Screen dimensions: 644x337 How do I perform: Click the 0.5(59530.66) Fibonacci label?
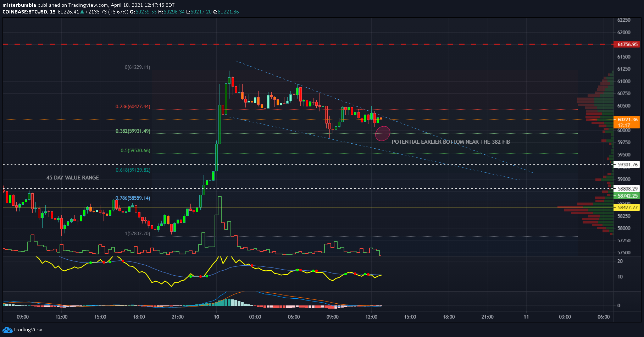[135, 150]
